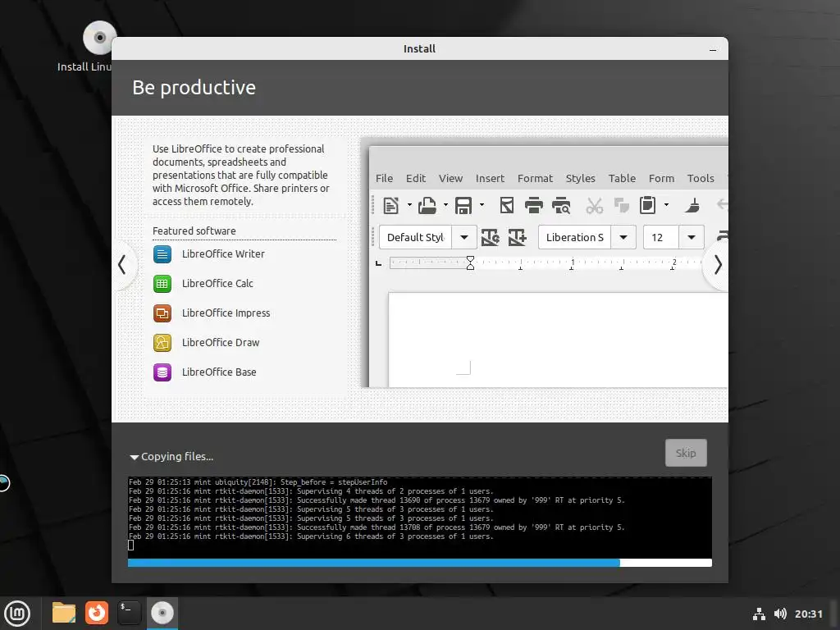This screenshot has width=840, height=630.
Task: Click the installation progress bar
Action: [x=420, y=563]
